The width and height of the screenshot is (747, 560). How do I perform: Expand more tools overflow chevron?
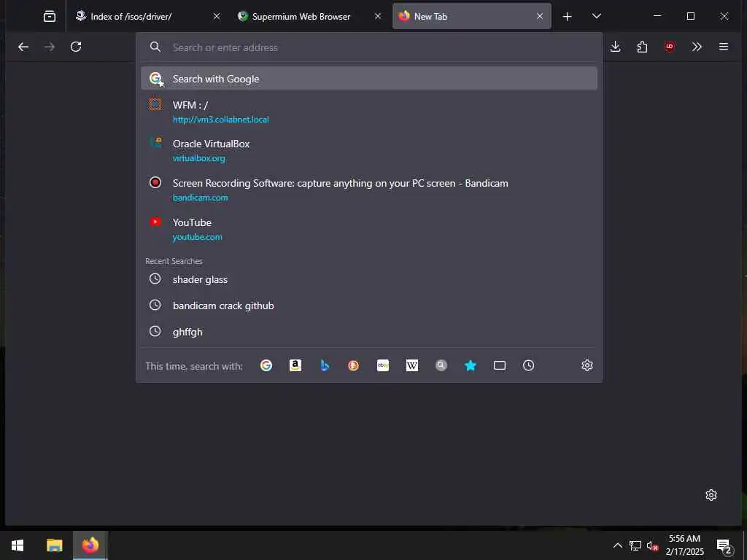click(697, 47)
